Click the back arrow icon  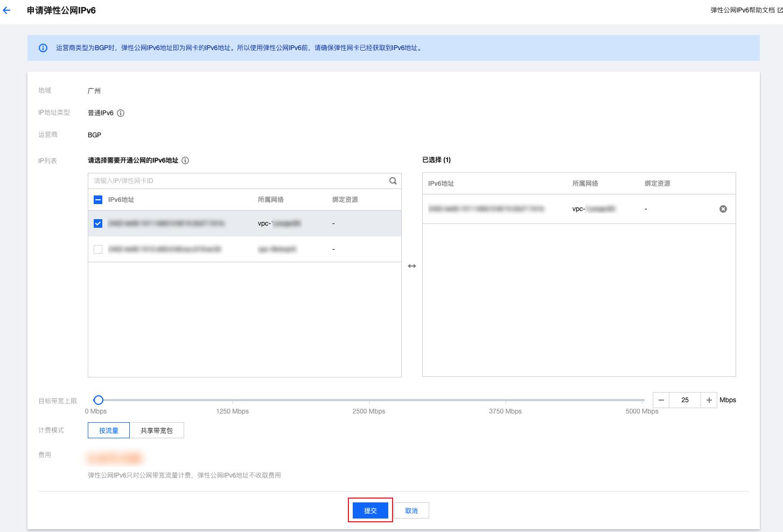pos(7,10)
